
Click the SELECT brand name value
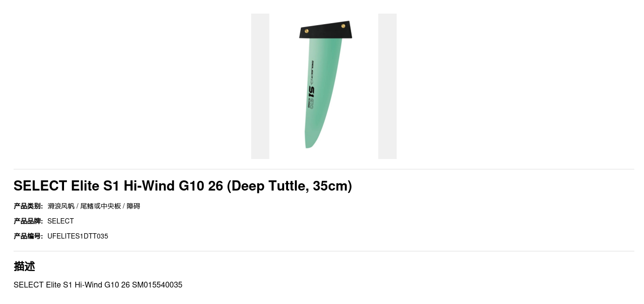pyautogui.click(x=61, y=221)
